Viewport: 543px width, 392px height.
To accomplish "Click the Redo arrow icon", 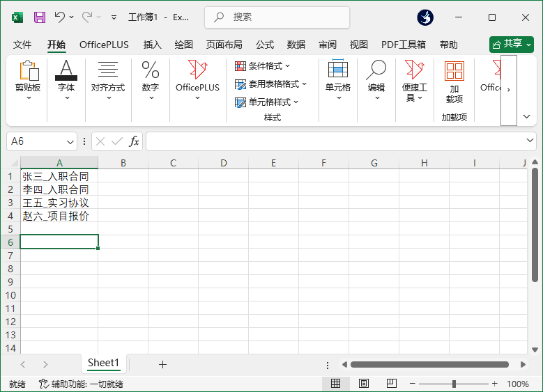I will [87, 17].
